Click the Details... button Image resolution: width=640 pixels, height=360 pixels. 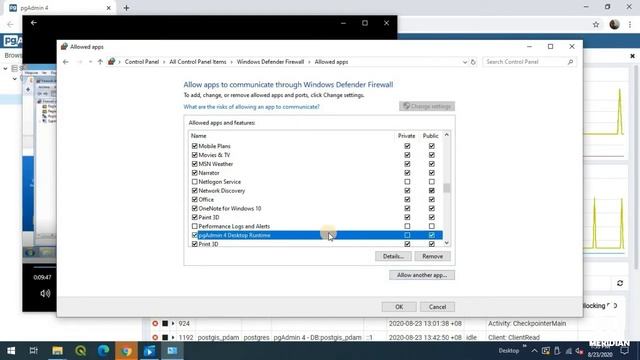(393, 256)
